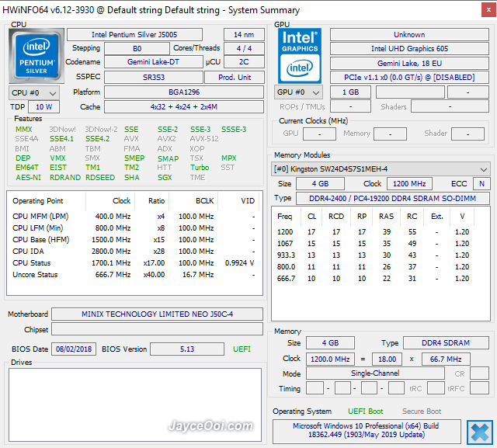The width and height of the screenshot is (497, 448).
Task: Click the AVX-512 greyed feature label
Action: [x=204, y=139]
